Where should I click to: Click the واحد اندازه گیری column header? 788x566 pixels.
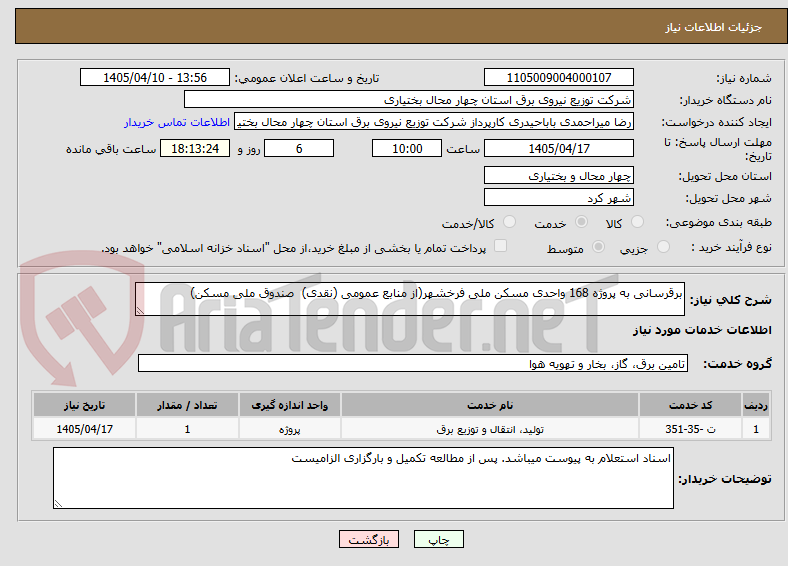click(x=290, y=405)
